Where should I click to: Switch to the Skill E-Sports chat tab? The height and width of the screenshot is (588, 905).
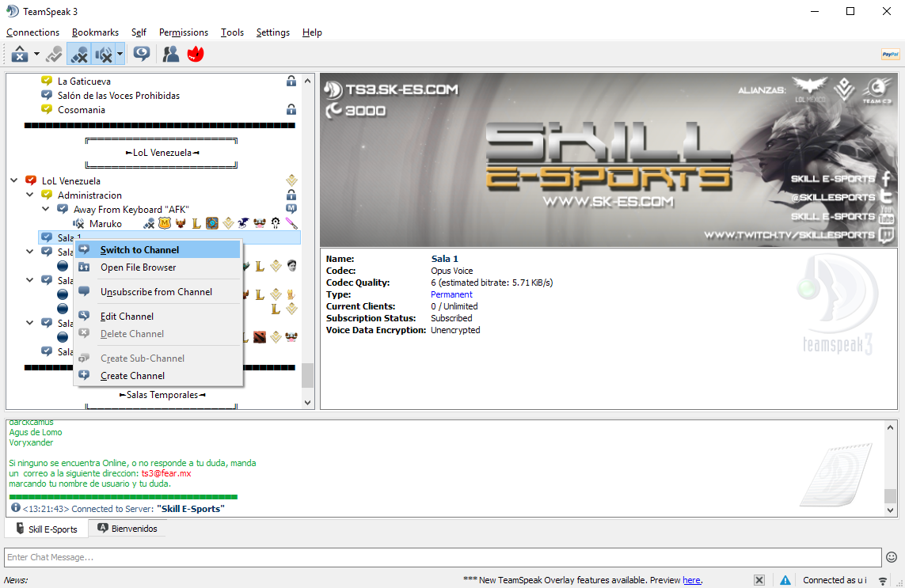pos(47,529)
